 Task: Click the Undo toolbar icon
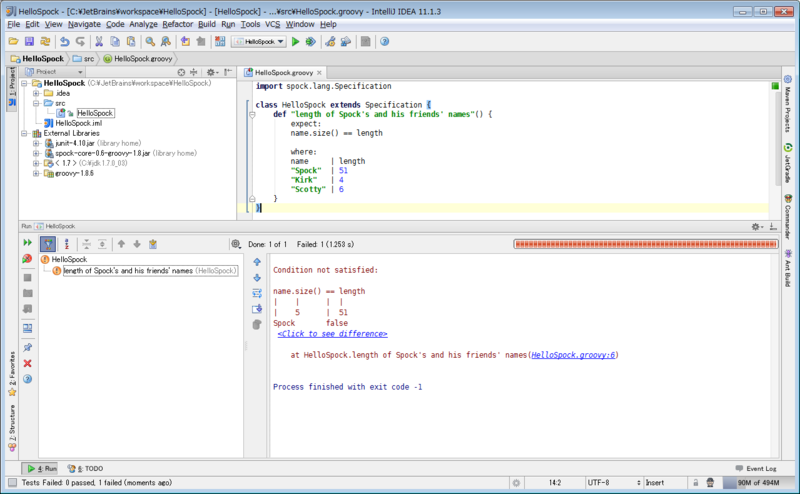64,41
